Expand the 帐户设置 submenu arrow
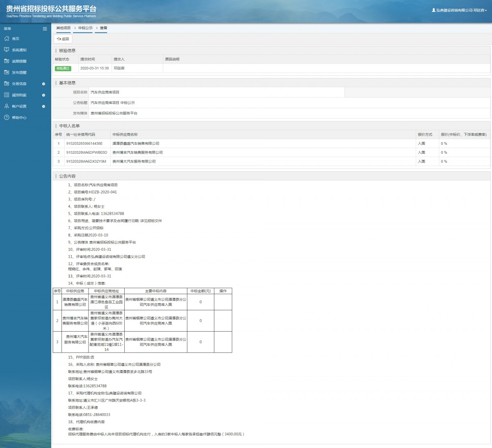Viewport: 492px width, 448px height. point(43,106)
